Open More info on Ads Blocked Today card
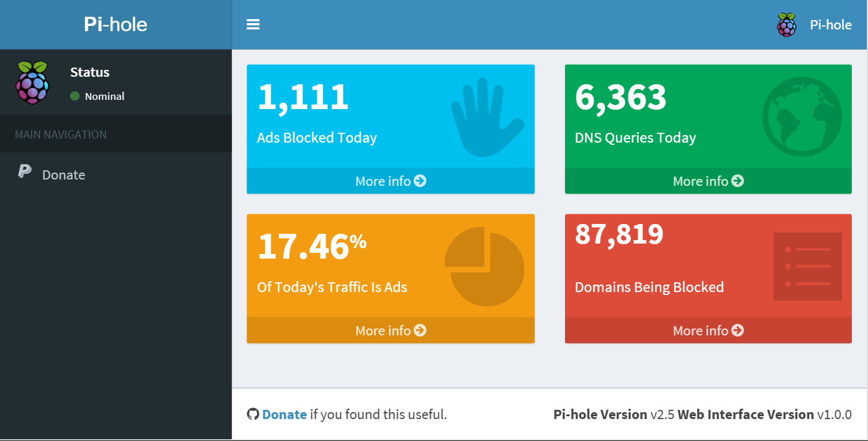 coord(391,181)
